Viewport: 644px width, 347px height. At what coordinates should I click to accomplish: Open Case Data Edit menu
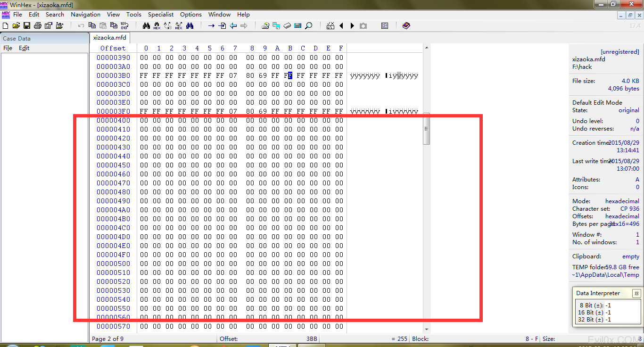click(x=24, y=48)
